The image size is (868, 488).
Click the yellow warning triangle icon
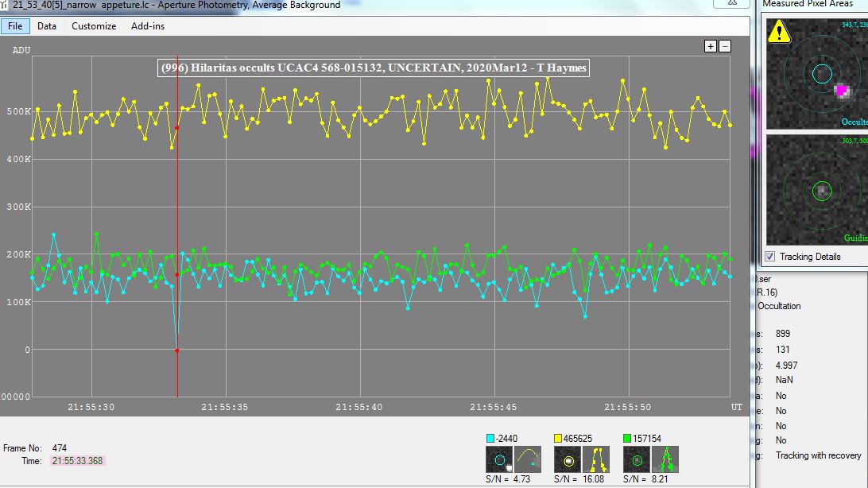click(x=780, y=31)
